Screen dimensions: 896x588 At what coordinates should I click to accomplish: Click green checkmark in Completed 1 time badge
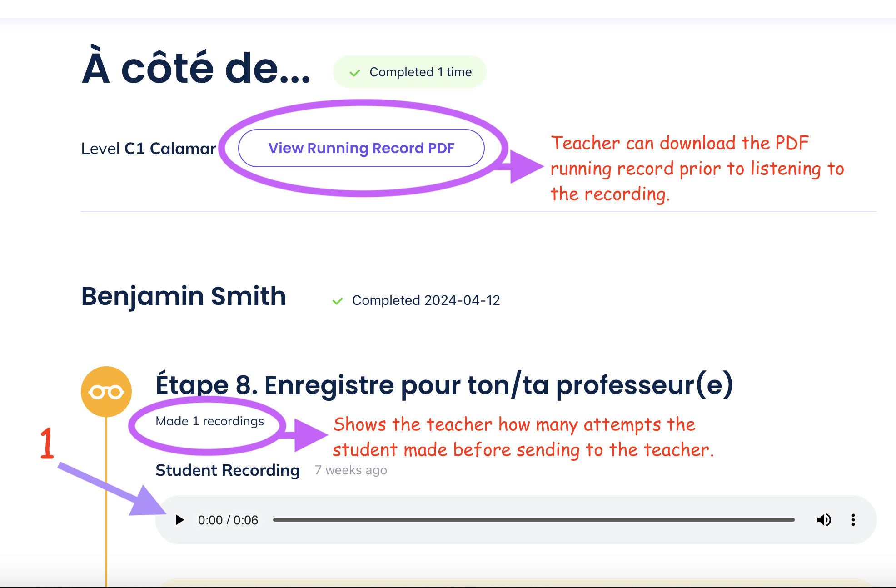coord(355,73)
